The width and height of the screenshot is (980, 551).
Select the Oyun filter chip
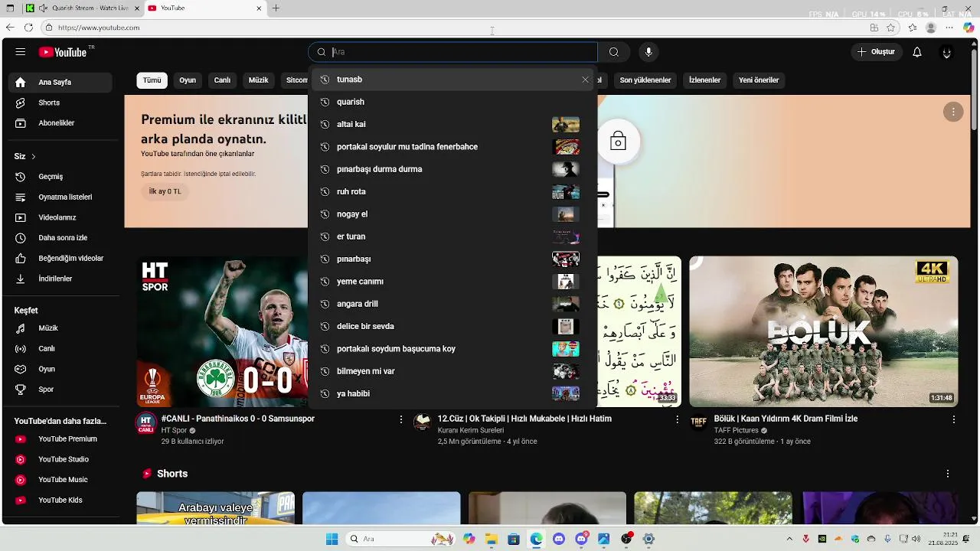(x=188, y=80)
